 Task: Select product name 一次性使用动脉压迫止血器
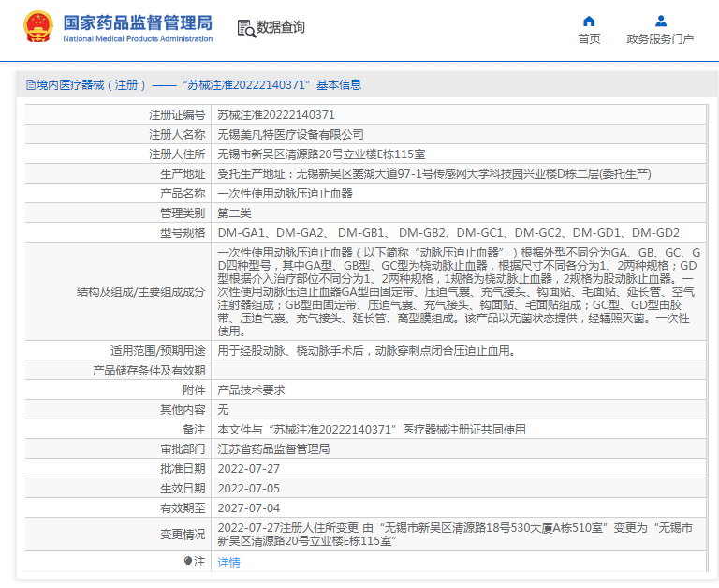pos(285,194)
